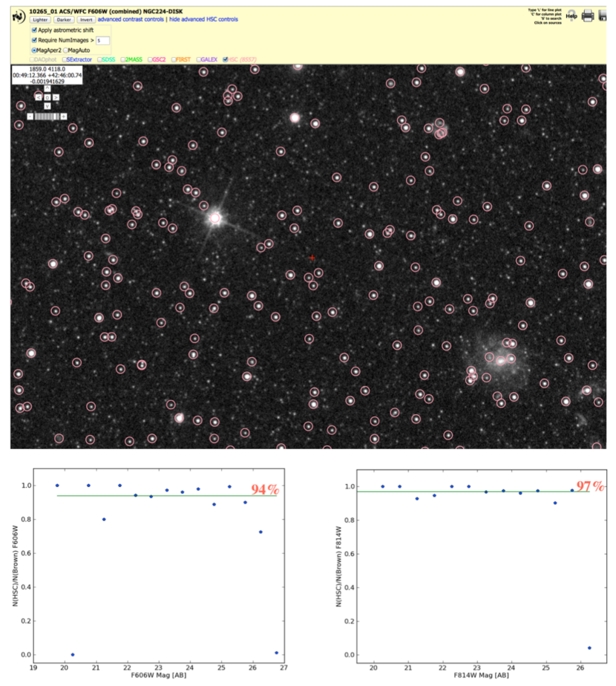
Task: Click the logo icon beside the title
Action: pos(19,16)
